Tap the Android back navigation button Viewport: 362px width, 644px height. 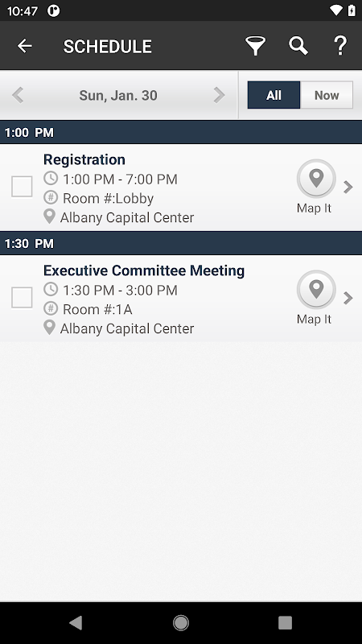pyautogui.click(x=76, y=622)
